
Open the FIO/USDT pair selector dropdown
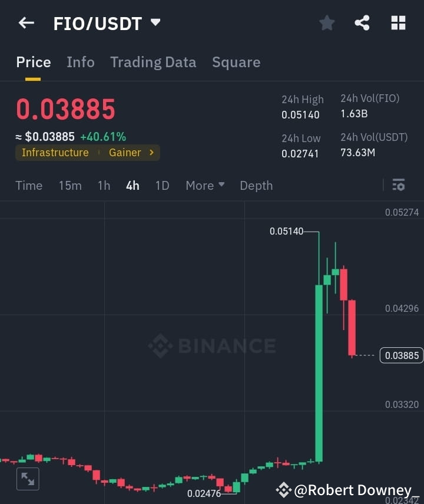tap(107, 22)
